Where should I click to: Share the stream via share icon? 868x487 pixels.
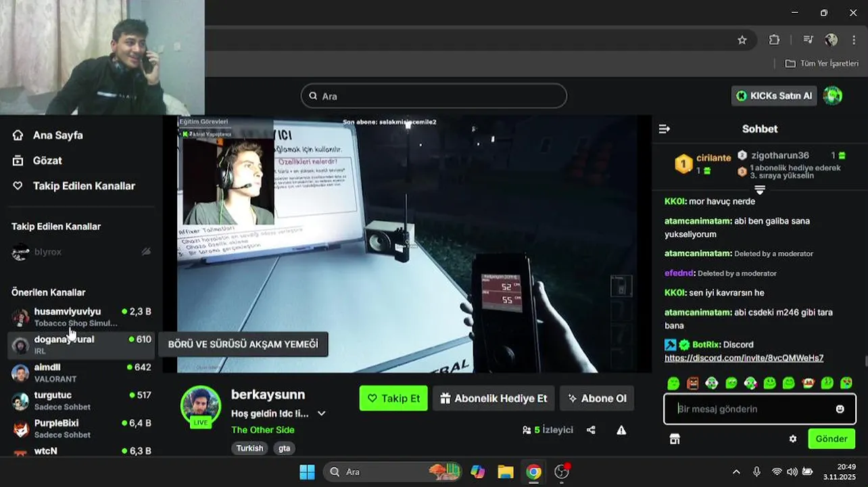click(591, 430)
